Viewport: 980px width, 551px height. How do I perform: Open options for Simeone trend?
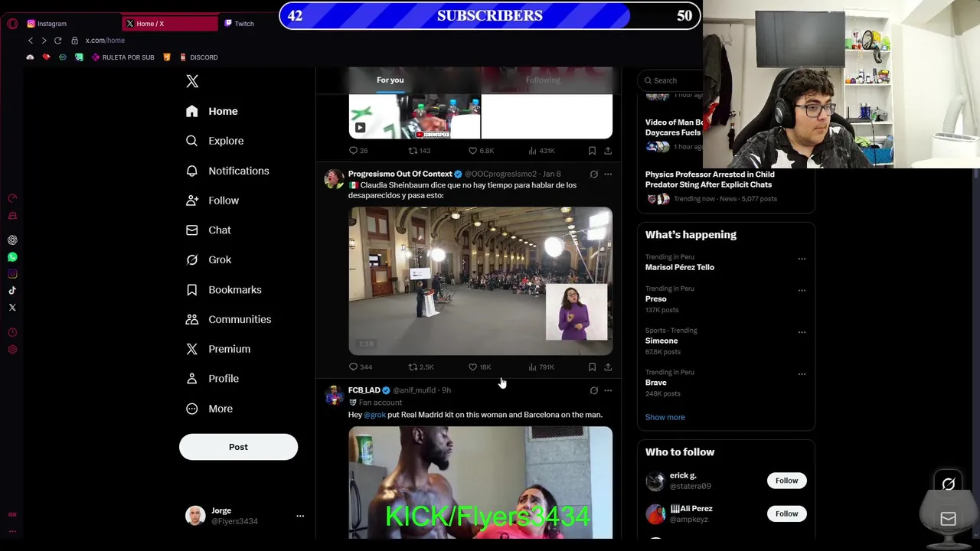802,332
